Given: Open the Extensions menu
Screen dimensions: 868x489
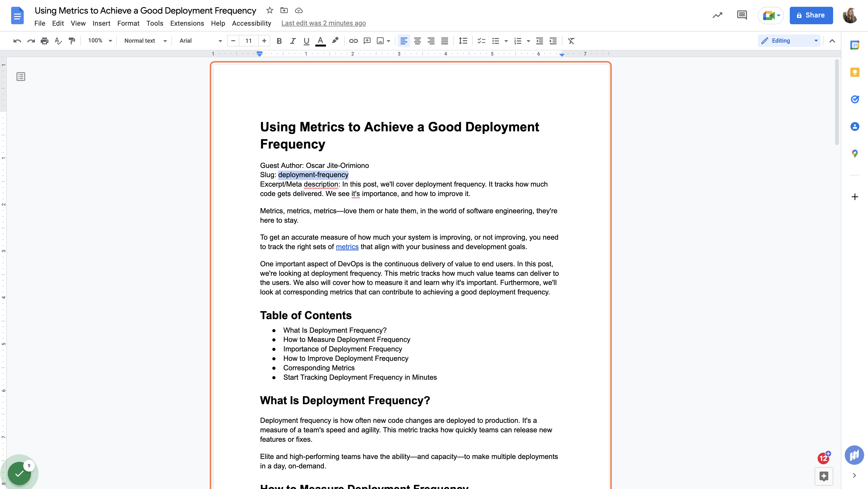Looking at the screenshot, I should pyautogui.click(x=187, y=23).
